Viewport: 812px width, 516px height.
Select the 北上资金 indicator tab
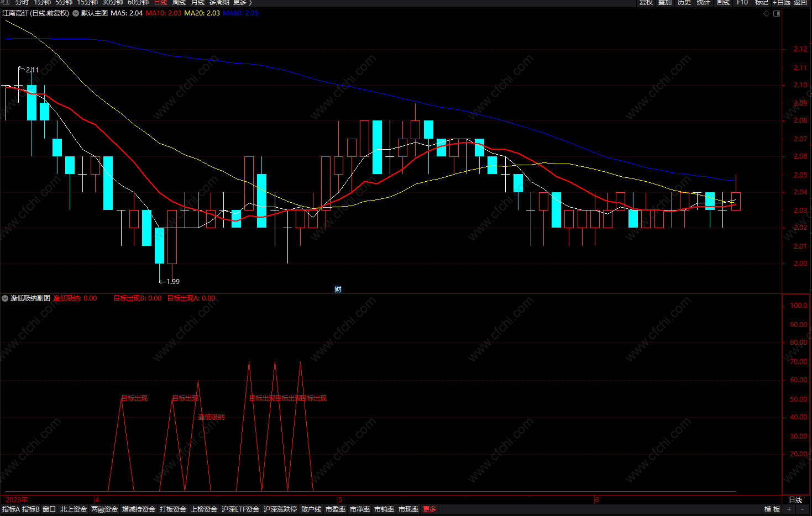(74, 509)
